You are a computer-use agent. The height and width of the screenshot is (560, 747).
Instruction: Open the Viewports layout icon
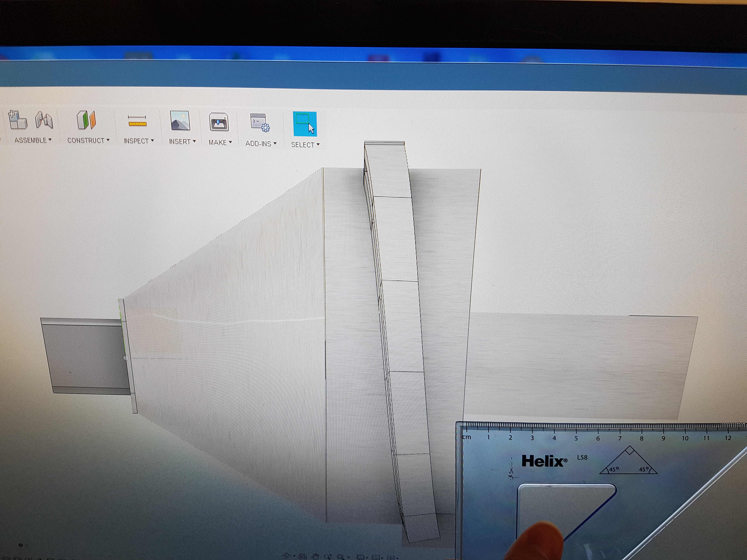tap(391, 558)
